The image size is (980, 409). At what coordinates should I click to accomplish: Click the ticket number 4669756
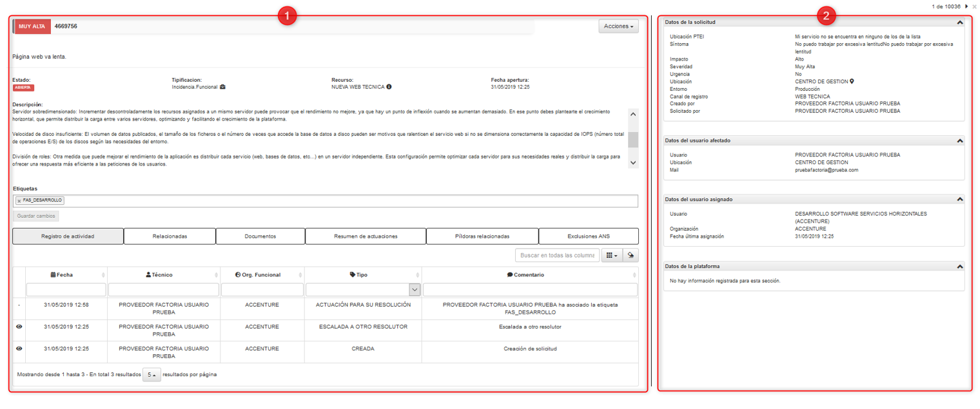(x=66, y=26)
